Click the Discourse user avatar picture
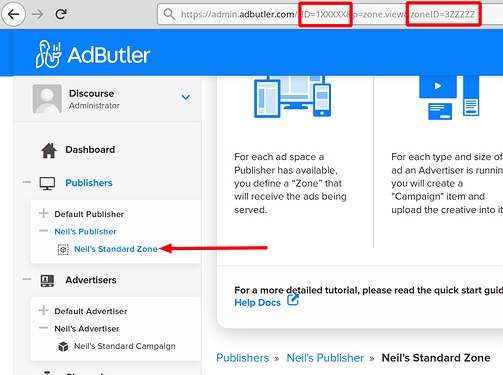Screen dimensions: 503x375 (47, 99)
